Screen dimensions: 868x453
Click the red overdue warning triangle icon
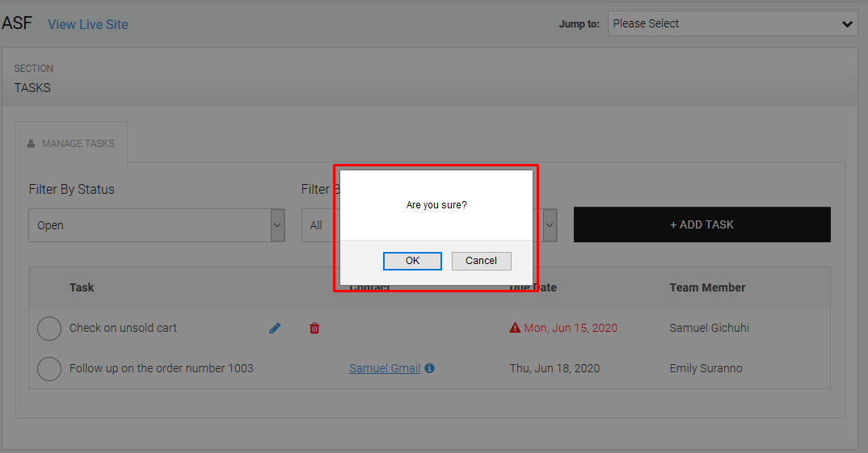tap(515, 328)
